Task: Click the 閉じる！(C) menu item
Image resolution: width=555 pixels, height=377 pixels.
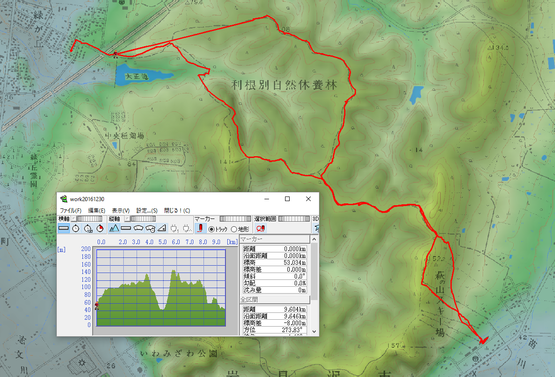Action: coord(177,210)
